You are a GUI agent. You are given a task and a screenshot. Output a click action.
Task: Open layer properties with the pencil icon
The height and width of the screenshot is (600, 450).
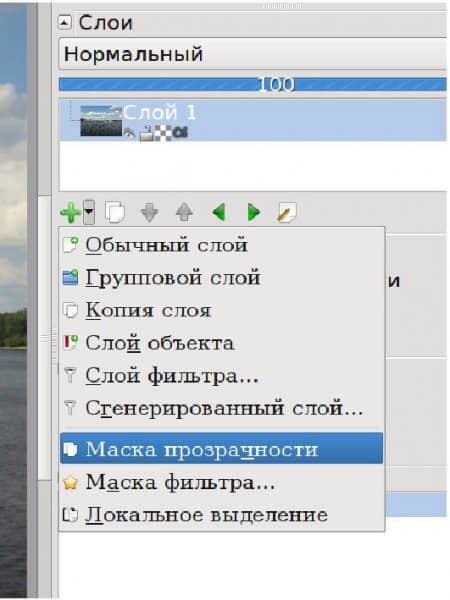point(287,213)
